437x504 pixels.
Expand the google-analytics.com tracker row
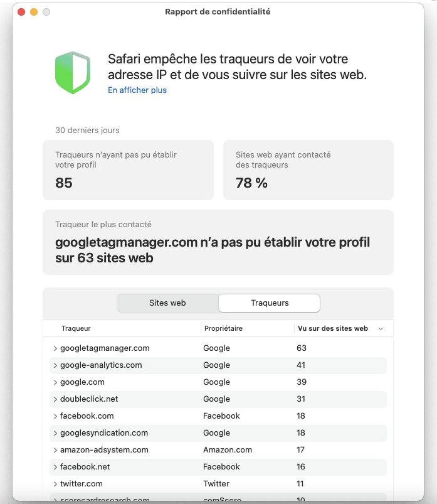click(x=55, y=365)
